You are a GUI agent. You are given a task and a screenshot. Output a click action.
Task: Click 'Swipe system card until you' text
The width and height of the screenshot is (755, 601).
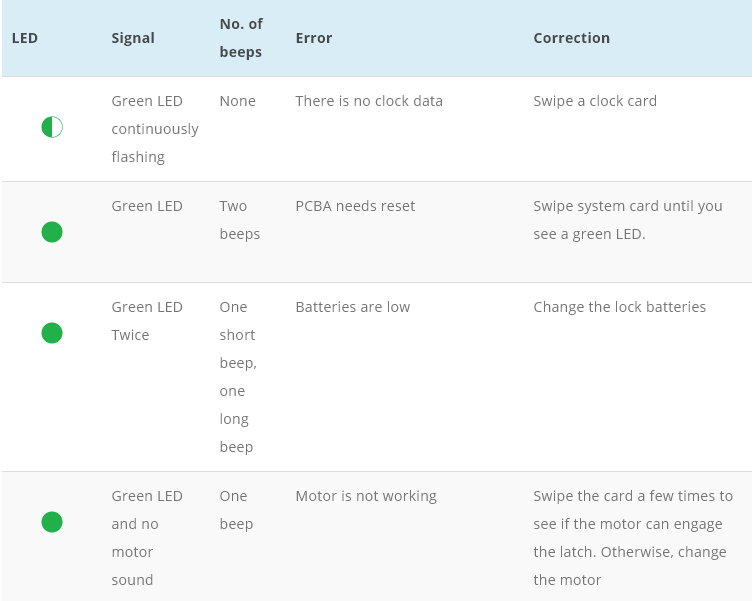(628, 206)
